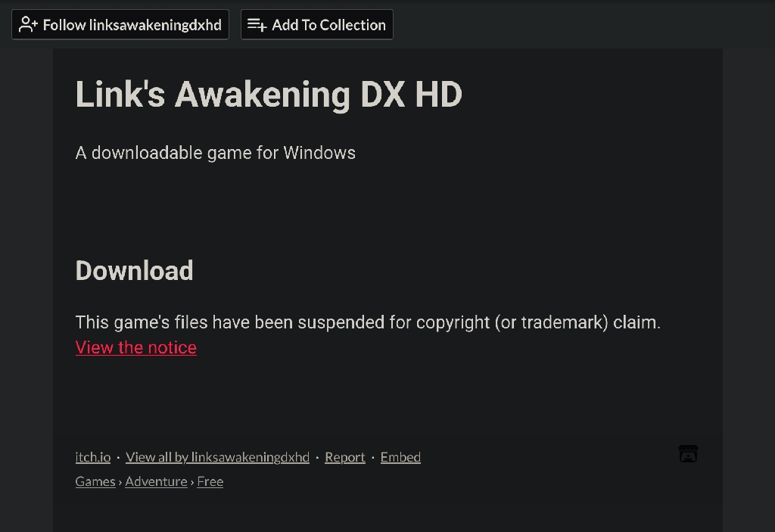This screenshot has width=775, height=532.
Task: Open View all by linksawakeningdxhd
Action: (217, 457)
